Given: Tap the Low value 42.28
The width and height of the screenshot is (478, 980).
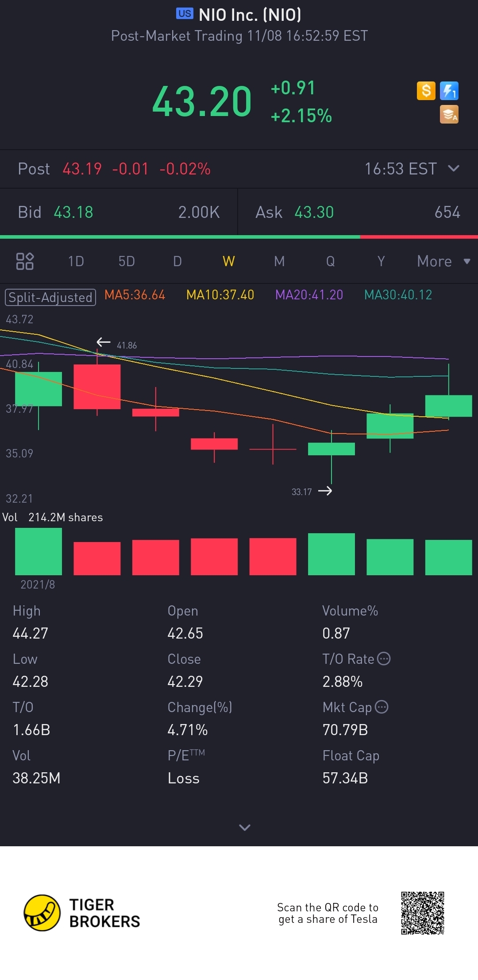Looking at the screenshot, I should tap(30, 682).
